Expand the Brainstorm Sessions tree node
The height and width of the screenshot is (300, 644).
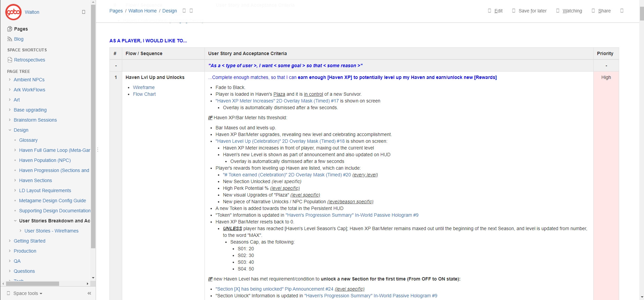(10, 120)
